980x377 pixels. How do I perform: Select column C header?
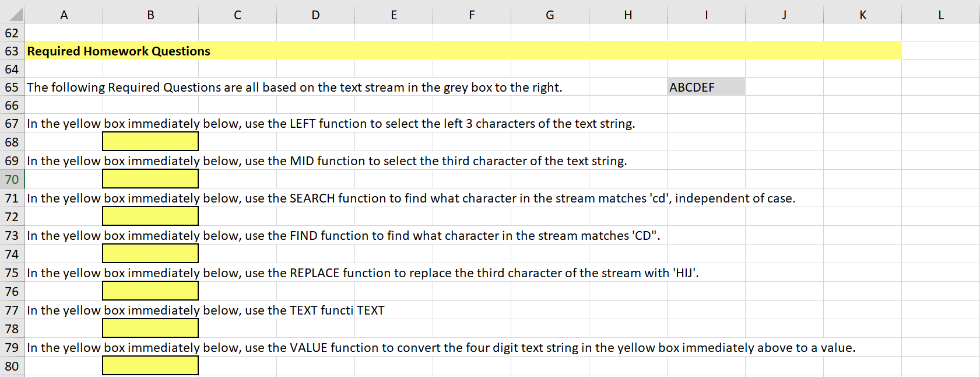click(x=237, y=15)
